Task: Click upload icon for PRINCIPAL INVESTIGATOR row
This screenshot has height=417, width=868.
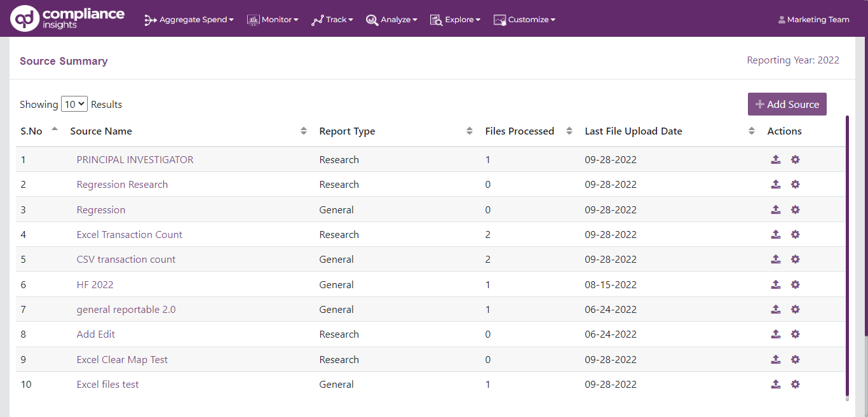Action: 775,160
